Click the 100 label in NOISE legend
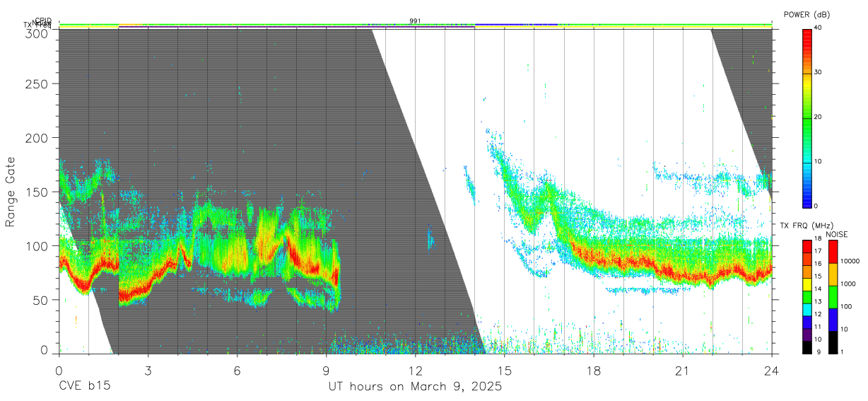Viewport: 868px width, 401px height. pyautogui.click(x=846, y=307)
